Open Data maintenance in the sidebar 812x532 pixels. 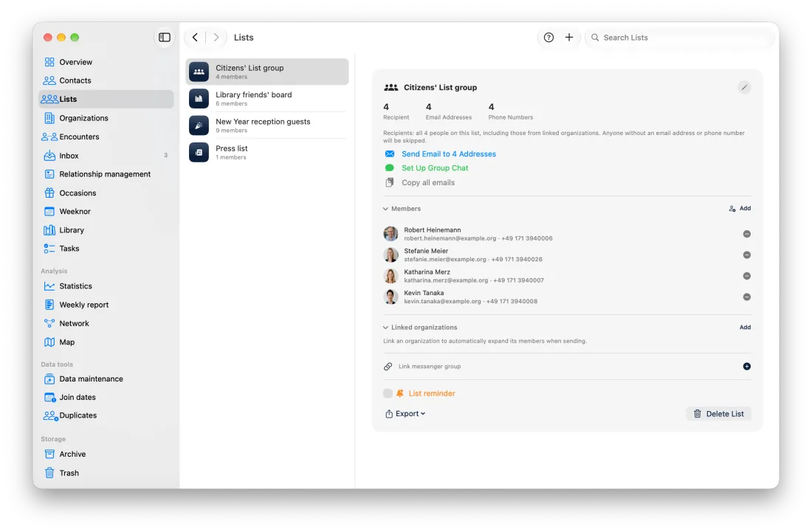[106, 379]
